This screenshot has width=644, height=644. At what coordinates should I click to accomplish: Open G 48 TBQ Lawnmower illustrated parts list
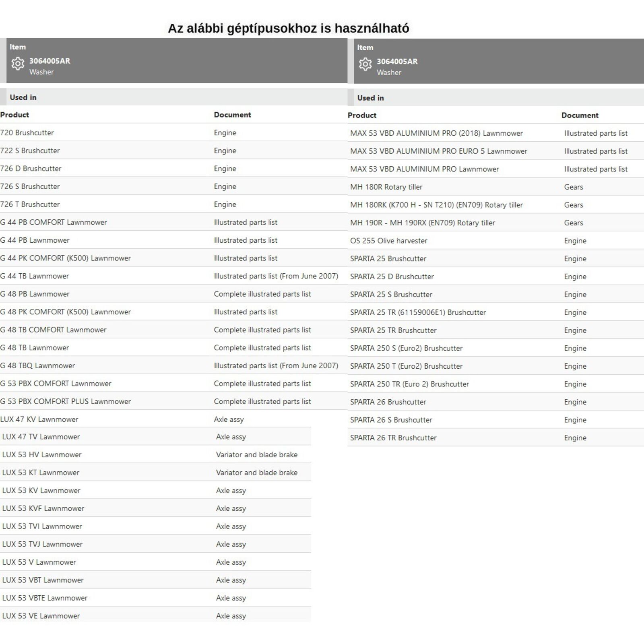(x=276, y=365)
